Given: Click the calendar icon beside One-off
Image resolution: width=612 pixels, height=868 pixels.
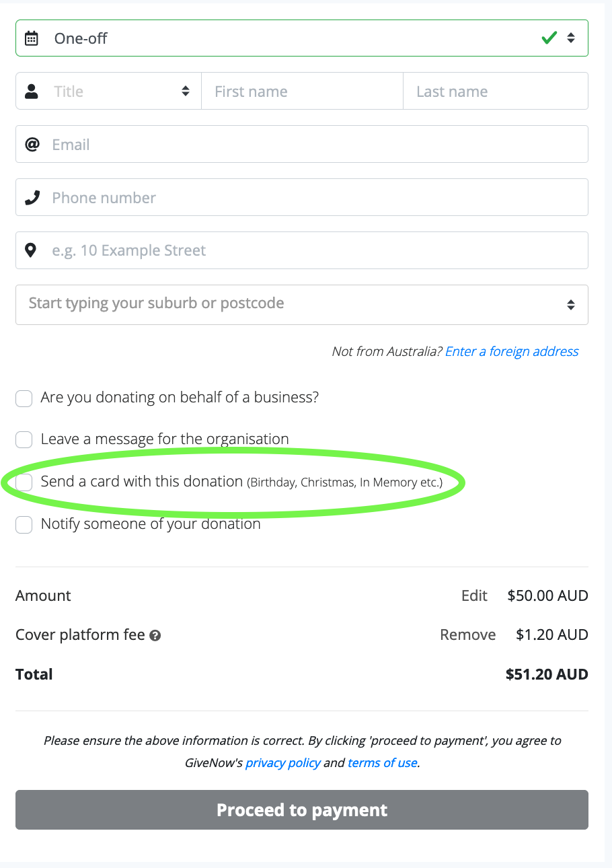Looking at the screenshot, I should (x=32, y=38).
